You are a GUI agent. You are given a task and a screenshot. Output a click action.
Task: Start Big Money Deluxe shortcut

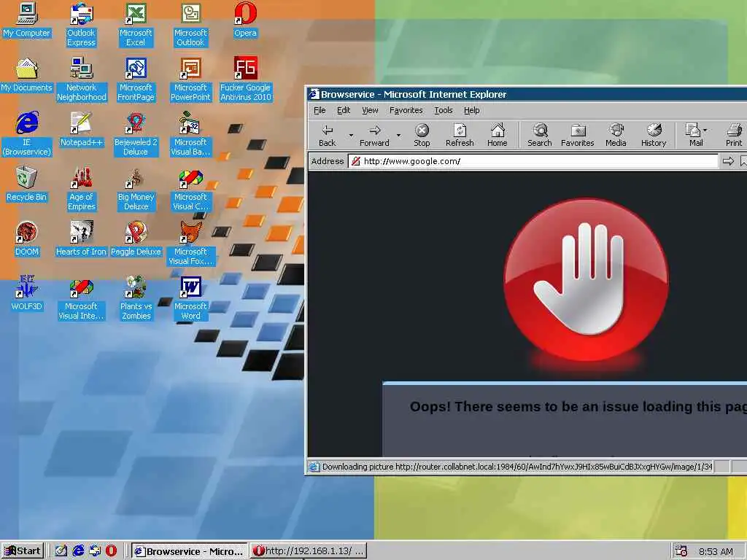coord(136,189)
